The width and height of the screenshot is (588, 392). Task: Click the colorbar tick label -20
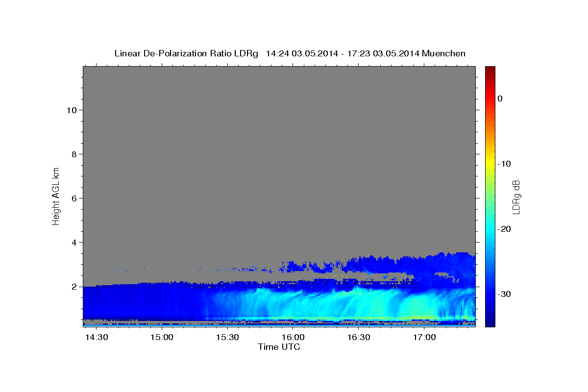[504, 229]
